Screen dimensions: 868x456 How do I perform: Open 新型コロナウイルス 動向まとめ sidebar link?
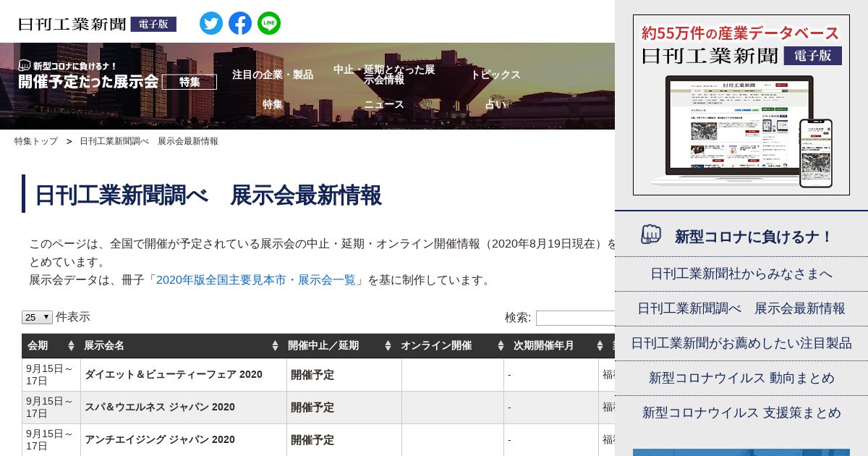(741, 378)
